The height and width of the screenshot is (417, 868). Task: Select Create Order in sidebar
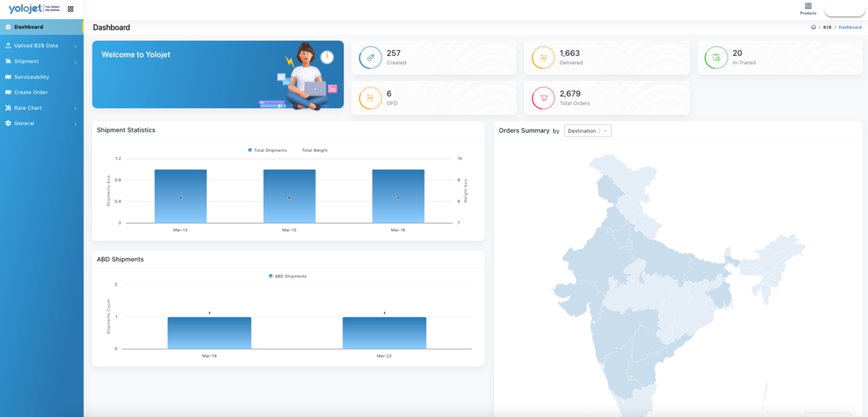click(x=30, y=92)
